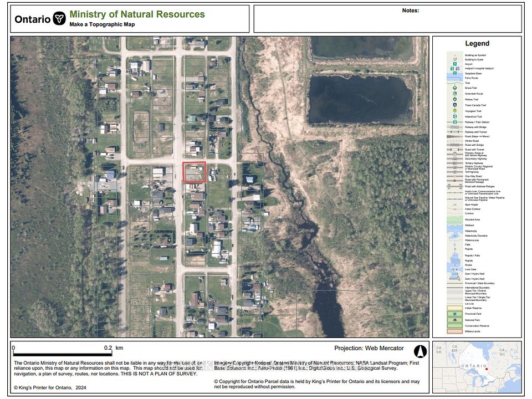The width and height of the screenshot is (532, 399).
Task: Click the 'Road with Address Ranges' legend label
Action: [x=479, y=187]
